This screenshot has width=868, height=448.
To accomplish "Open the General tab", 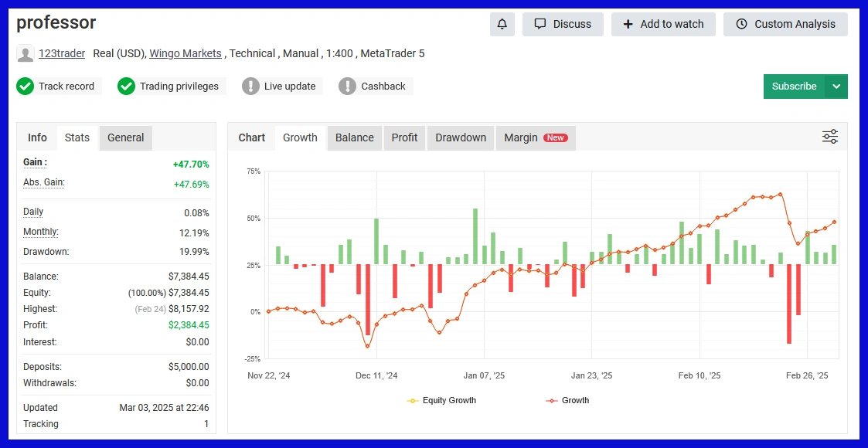I will (125, 137).
